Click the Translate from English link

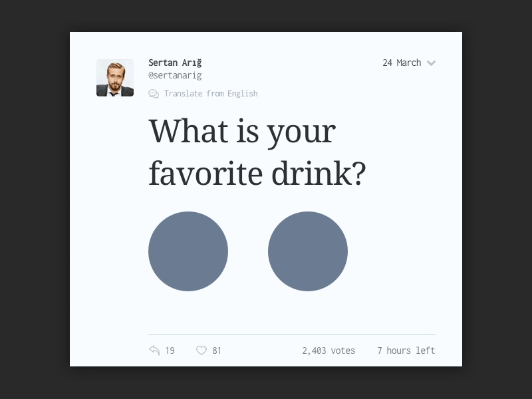pyautogui.click(x=211, y=93)
